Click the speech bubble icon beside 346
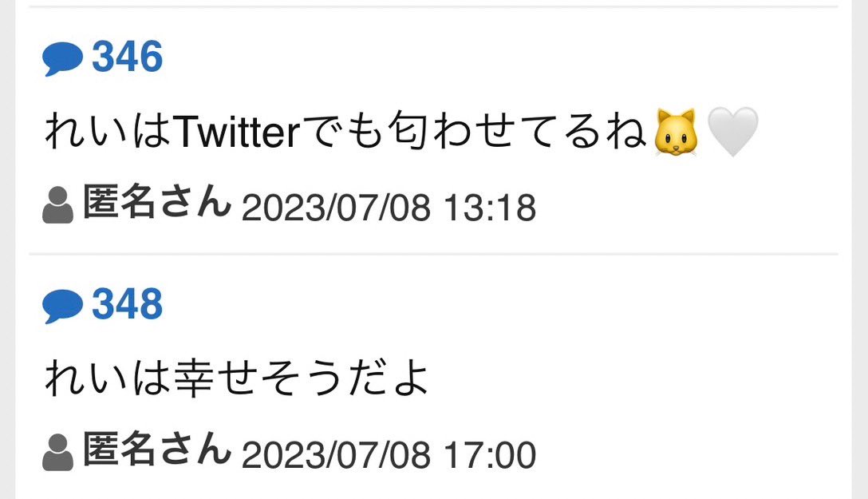 click(62, 59)
